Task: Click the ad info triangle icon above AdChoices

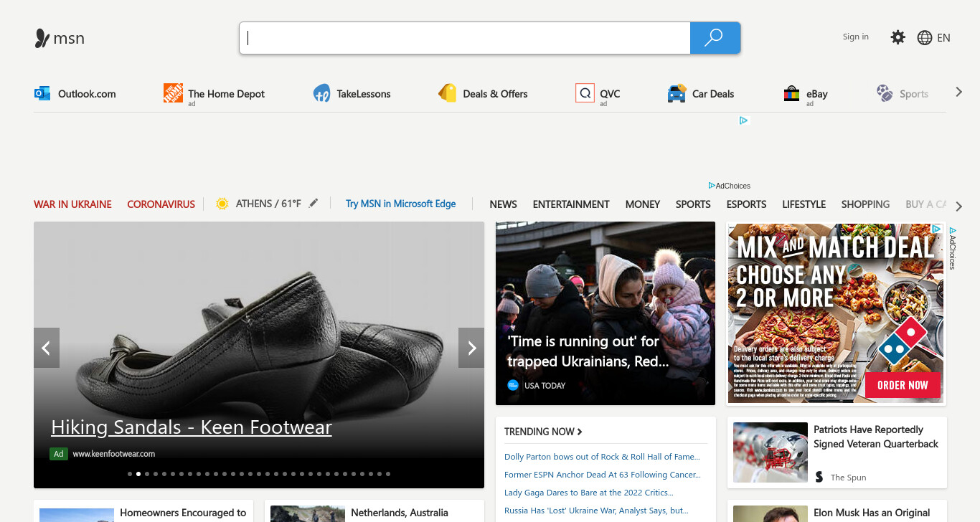Action: (x=744, y=120)
